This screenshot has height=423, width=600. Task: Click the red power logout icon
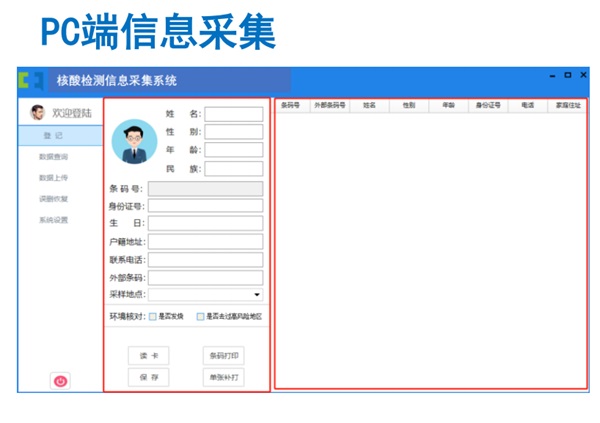[60, 381]
